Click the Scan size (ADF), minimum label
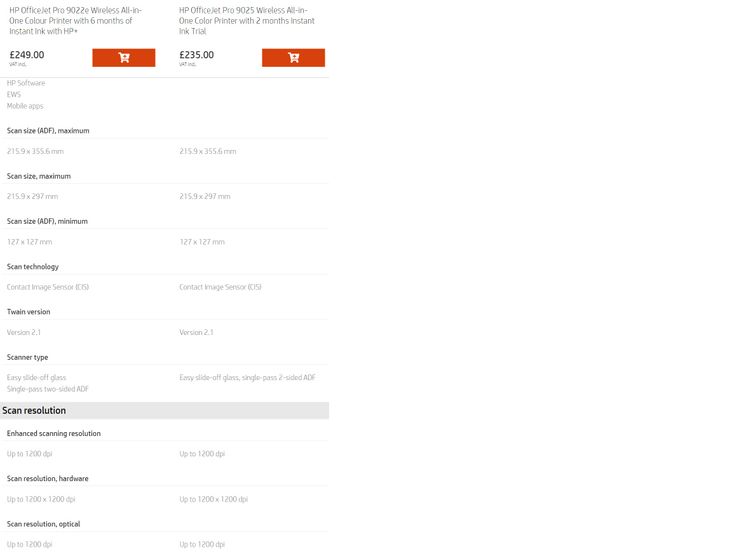732x553 pixels. [47, 221]
